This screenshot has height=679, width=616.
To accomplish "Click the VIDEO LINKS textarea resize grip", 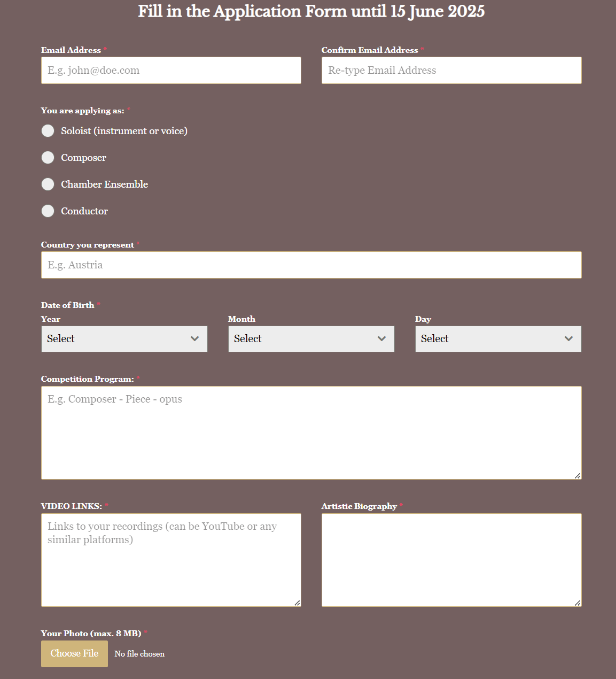I will point(297,603).
